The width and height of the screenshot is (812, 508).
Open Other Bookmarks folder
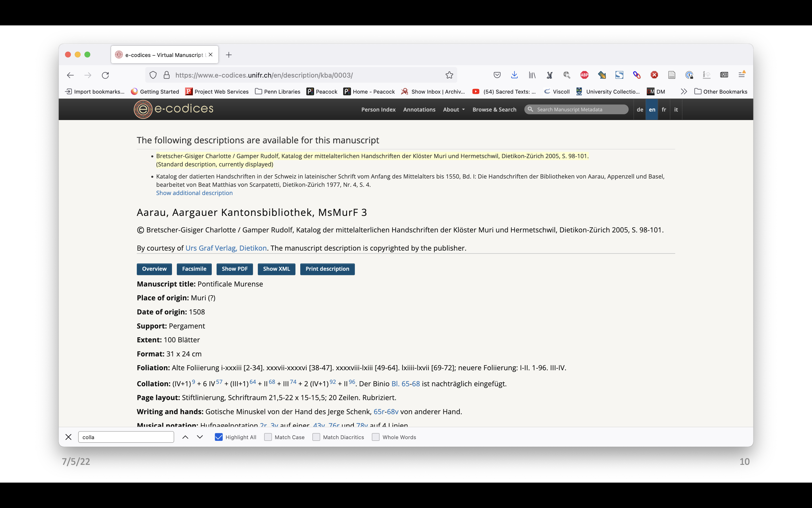click(721, 92)
